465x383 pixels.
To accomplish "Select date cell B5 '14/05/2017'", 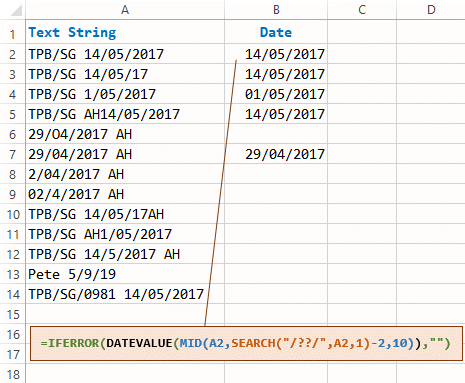I will click(x=276, y=114).
